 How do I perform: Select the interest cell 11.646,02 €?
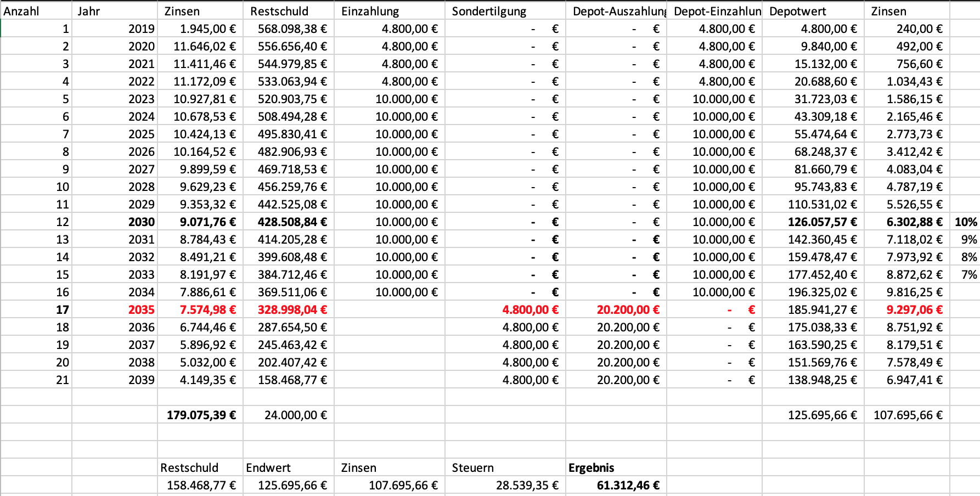(200, 46)
